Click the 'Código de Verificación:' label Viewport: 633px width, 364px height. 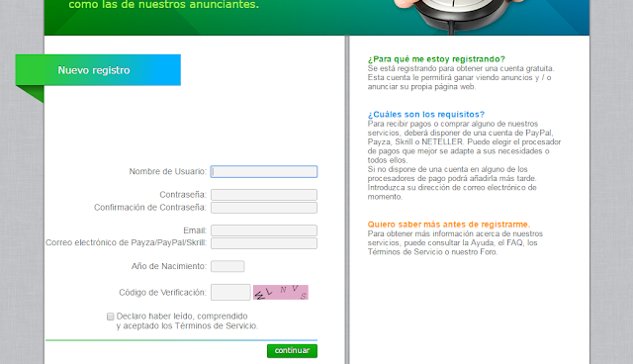coord(162,293)
